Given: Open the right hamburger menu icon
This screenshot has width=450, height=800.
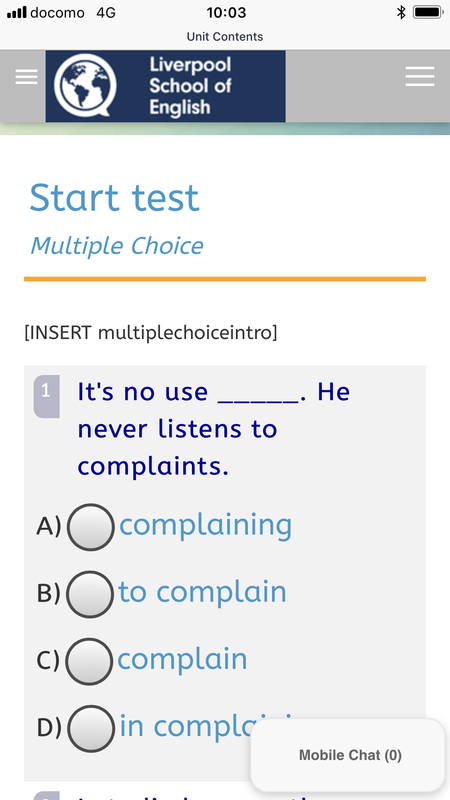Looking at the screenshot, I should [x=420, y=77].
